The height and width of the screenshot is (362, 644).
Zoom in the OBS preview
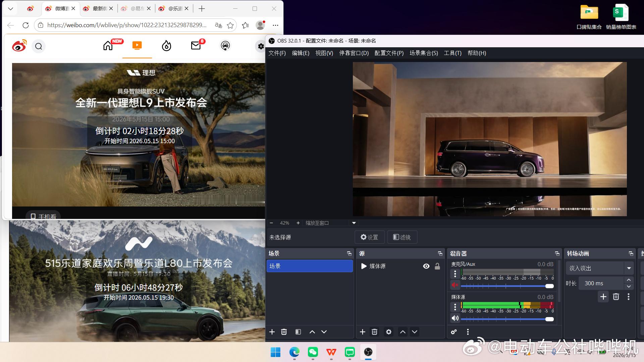click(298, 223)
